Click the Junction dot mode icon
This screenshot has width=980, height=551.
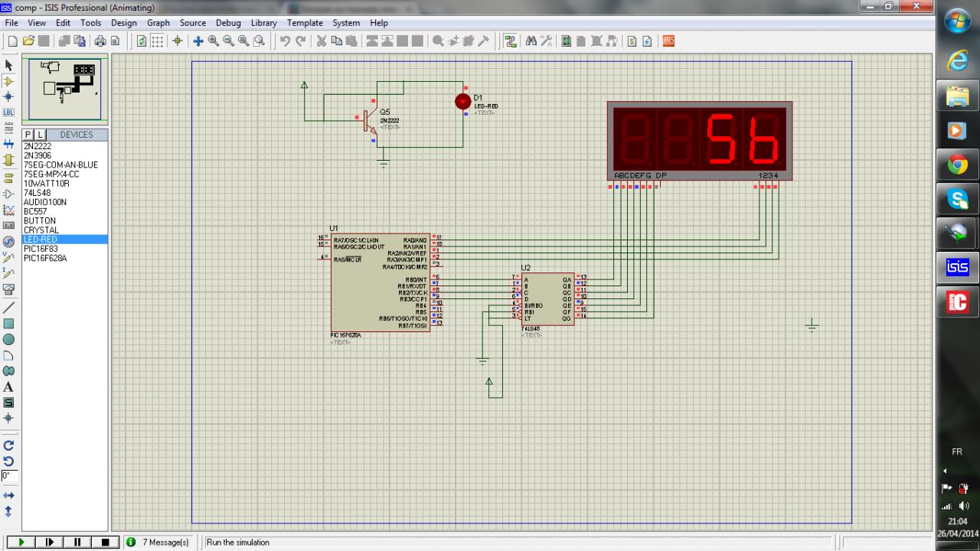tap(9, 97)
